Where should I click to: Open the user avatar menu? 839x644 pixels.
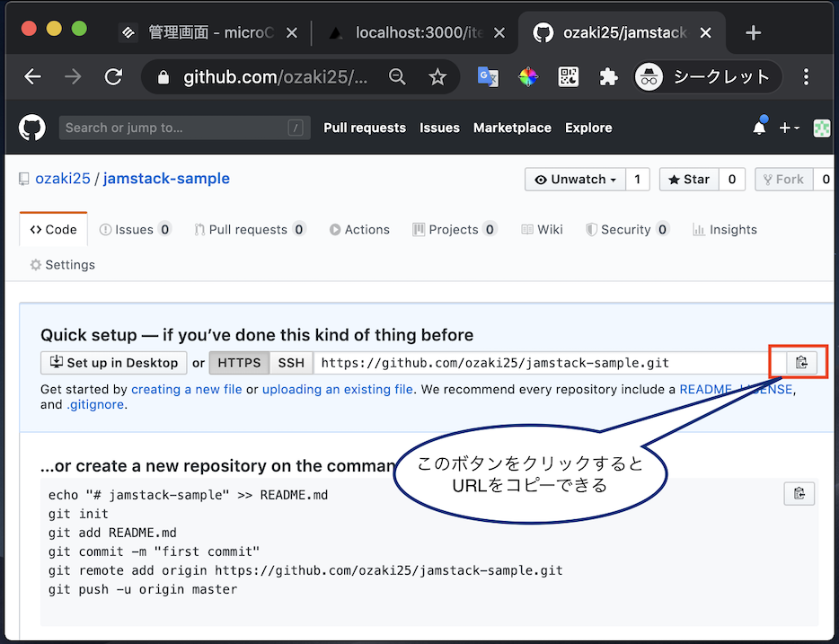click(822, 128)
